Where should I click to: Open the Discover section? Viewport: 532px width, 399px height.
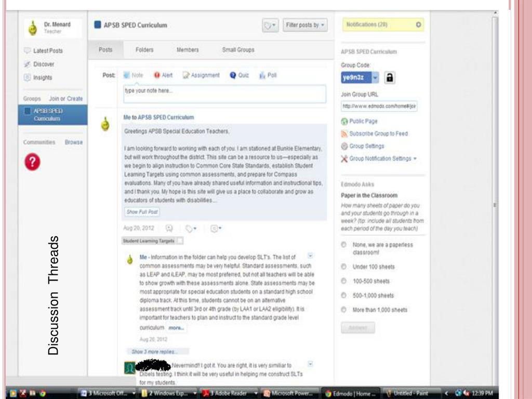point(44,64)
